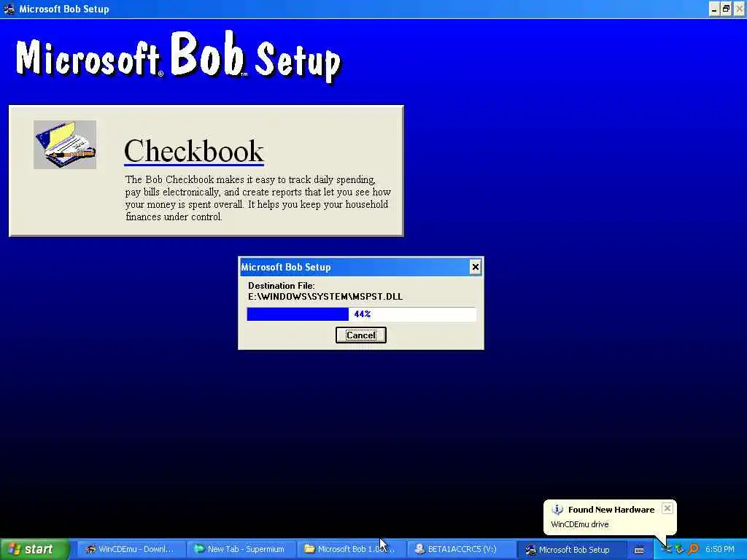Click the orange magnifier tray icon

[693, 550]
